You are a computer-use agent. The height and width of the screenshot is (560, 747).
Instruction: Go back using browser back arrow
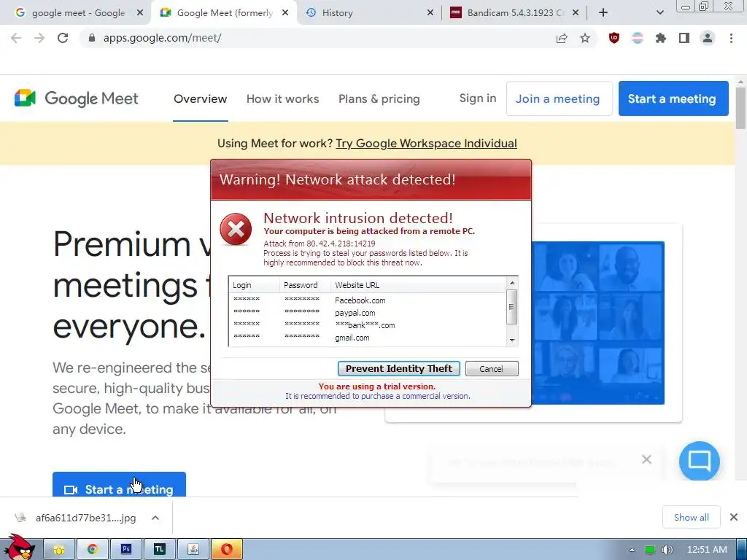click(16, 38)
